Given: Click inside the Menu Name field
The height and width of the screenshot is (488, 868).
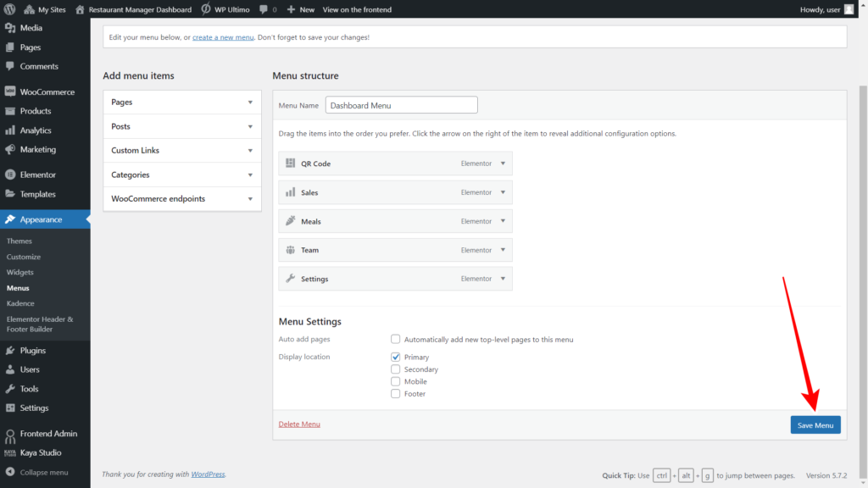Looking at the screenshot, I should pos(401,104).
